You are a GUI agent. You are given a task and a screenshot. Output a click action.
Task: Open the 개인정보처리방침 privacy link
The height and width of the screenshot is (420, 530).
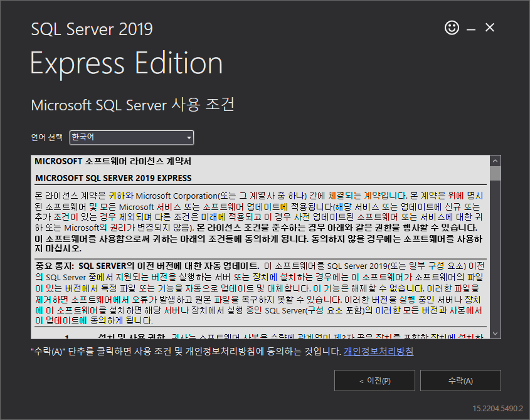click(x=379, y=352)
